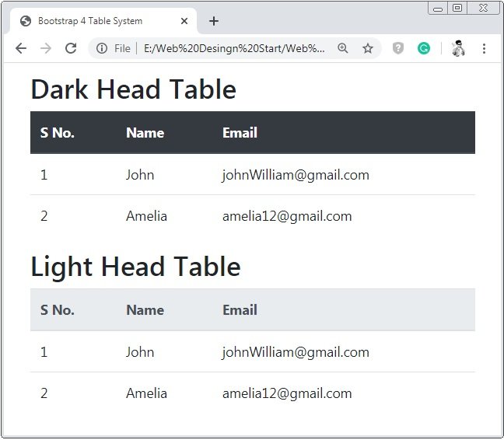
Task: Click Email header in light table
Action: (x=240, y=310)
